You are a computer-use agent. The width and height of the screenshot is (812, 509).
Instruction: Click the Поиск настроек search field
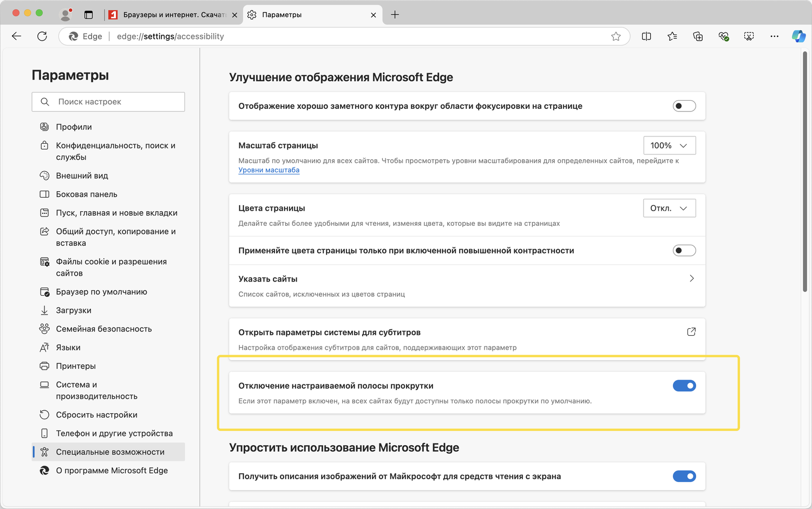[108, 102]
